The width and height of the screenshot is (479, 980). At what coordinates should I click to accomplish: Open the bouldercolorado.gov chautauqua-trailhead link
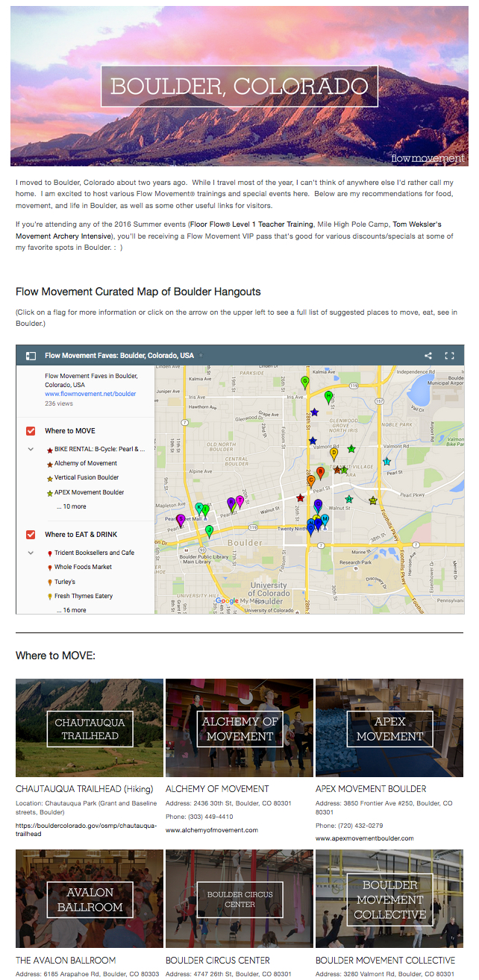(x=86, y=830)
